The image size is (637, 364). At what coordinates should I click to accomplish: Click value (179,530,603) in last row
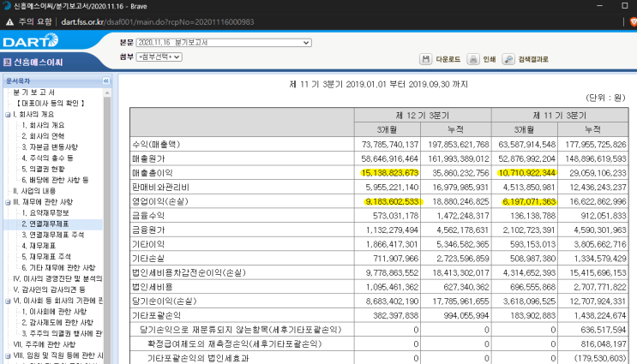[x=600, y=358]
